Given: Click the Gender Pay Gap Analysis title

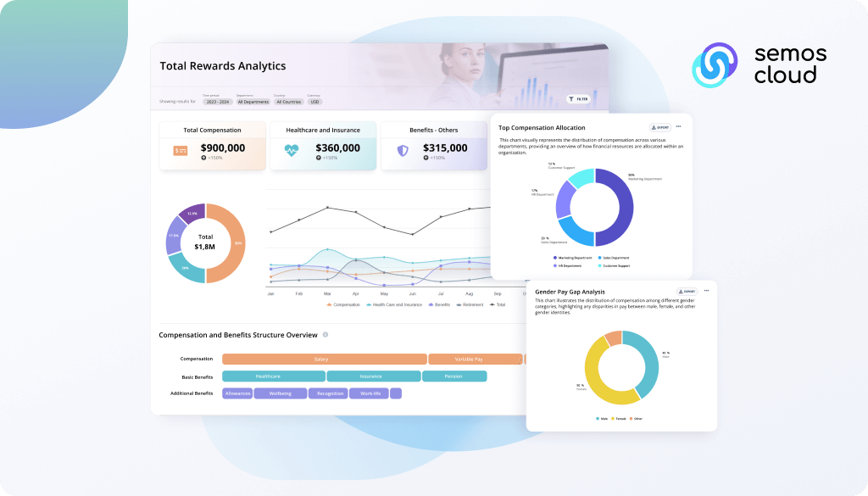Looking at the screenshot, I should [x=570, y=292].
